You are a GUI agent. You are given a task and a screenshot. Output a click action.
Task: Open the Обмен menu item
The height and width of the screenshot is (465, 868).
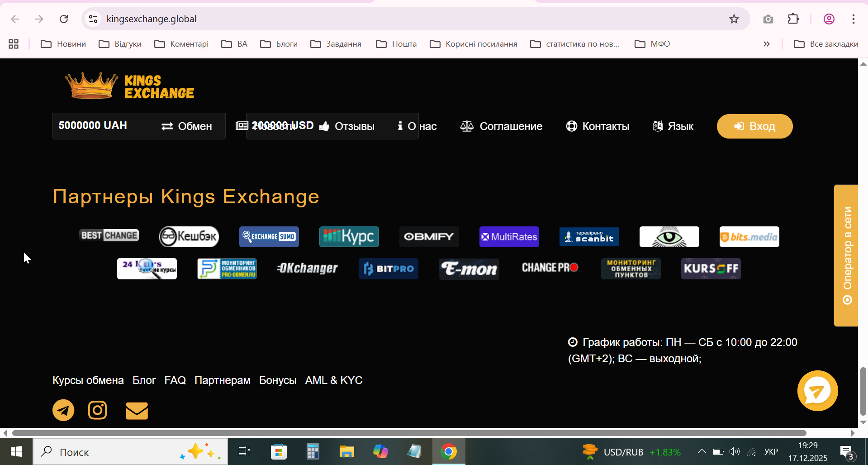pyautogui.click(x=186, y=126)
